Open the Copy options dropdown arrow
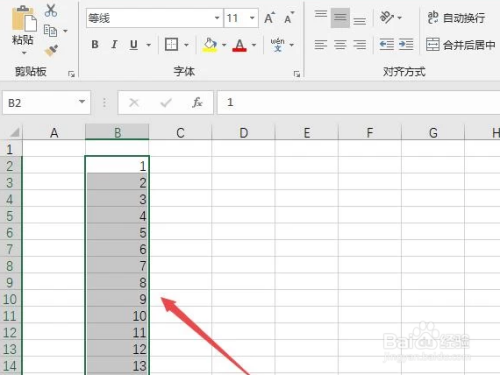Viewport: 500px width, 375px height. [65, 31]
